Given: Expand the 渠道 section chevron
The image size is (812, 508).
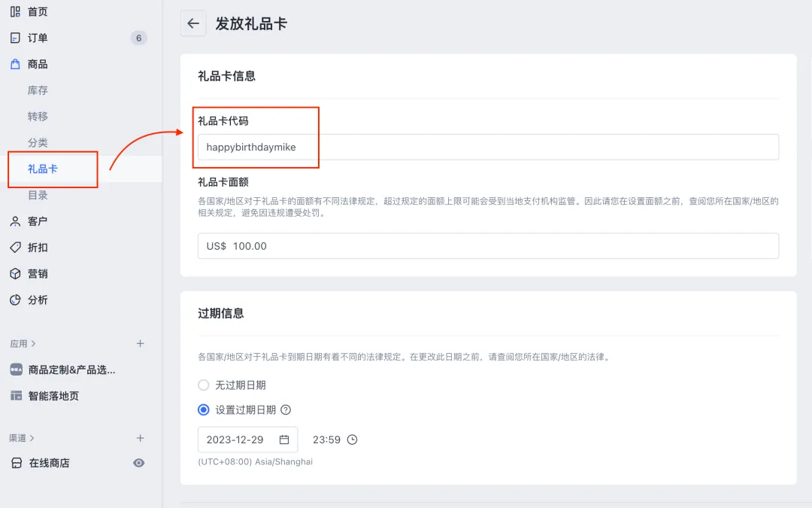Looking at the screenshot, I should pos(32,438).
